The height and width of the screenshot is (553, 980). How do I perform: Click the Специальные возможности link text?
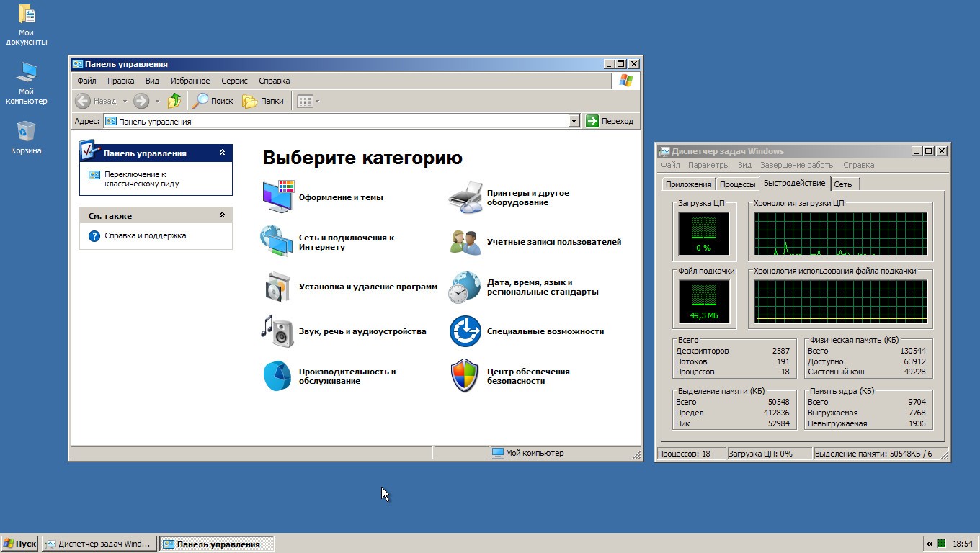pos(545,331)
